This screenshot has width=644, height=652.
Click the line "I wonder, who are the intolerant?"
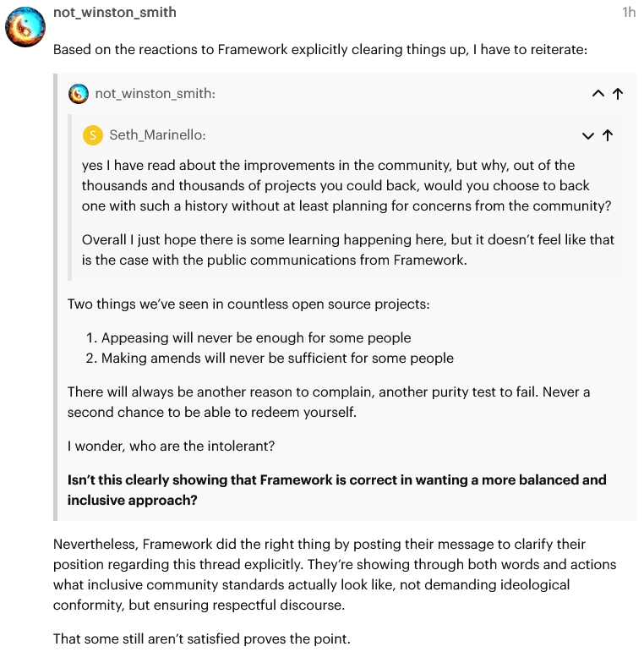click(x=171, y=446)
